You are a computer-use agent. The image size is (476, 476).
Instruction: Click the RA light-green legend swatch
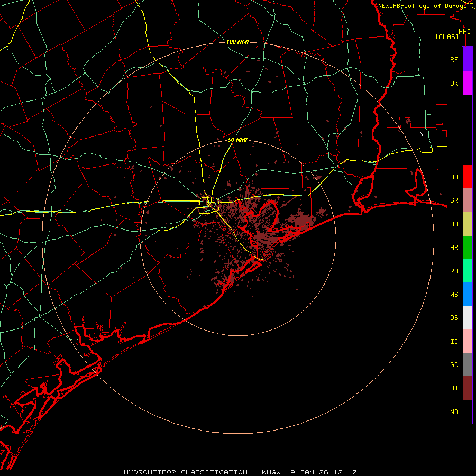click(467, 271)
